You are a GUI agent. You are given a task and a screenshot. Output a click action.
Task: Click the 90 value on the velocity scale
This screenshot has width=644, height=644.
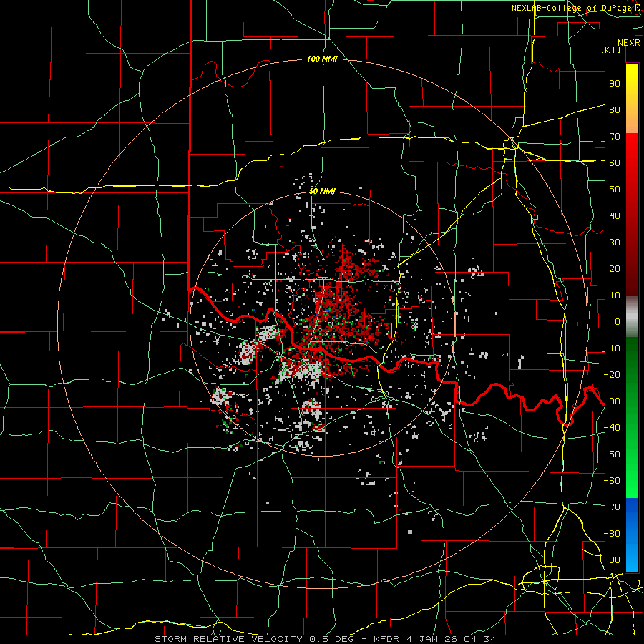pyautogui.click(x=615, y=84)
